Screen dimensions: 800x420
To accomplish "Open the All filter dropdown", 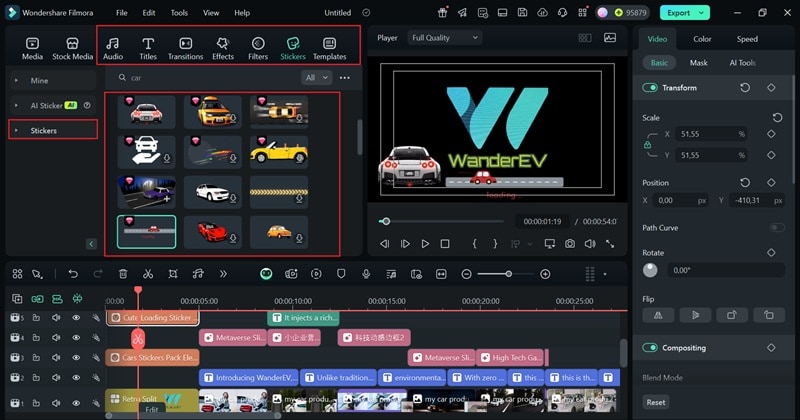I will pos(316,78).
